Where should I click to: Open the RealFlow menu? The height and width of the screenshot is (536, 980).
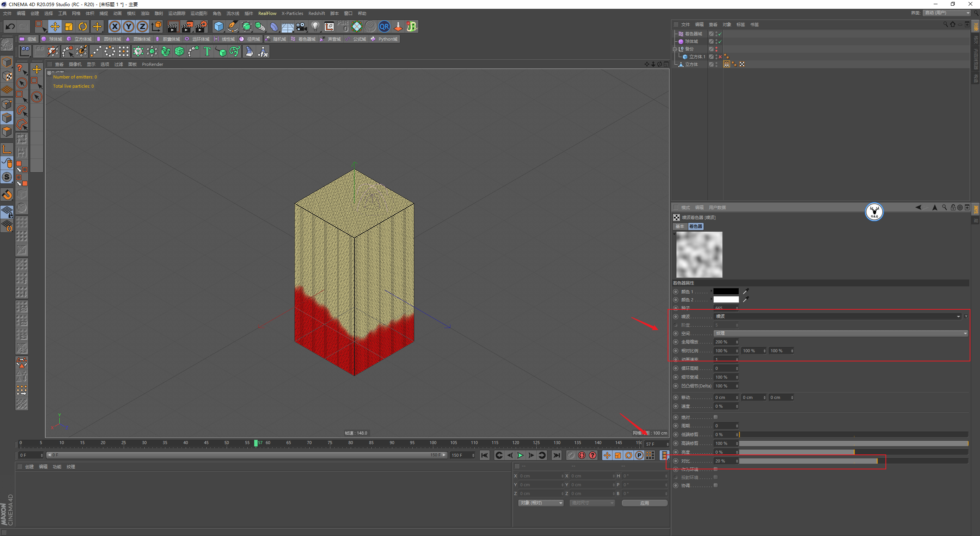(267, 13)
